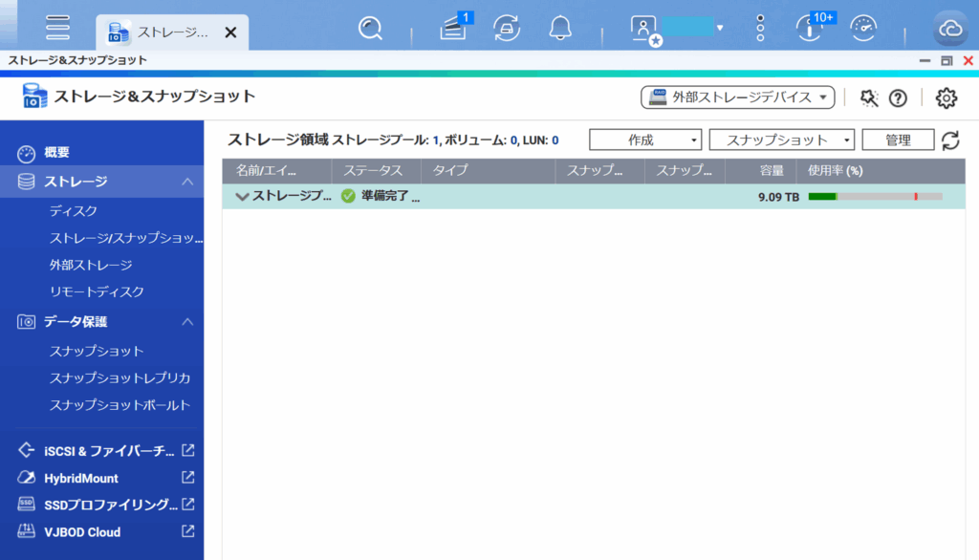Screen dimensions: 979x560
Task: Open the global settings gear icon
Action: 946,97
